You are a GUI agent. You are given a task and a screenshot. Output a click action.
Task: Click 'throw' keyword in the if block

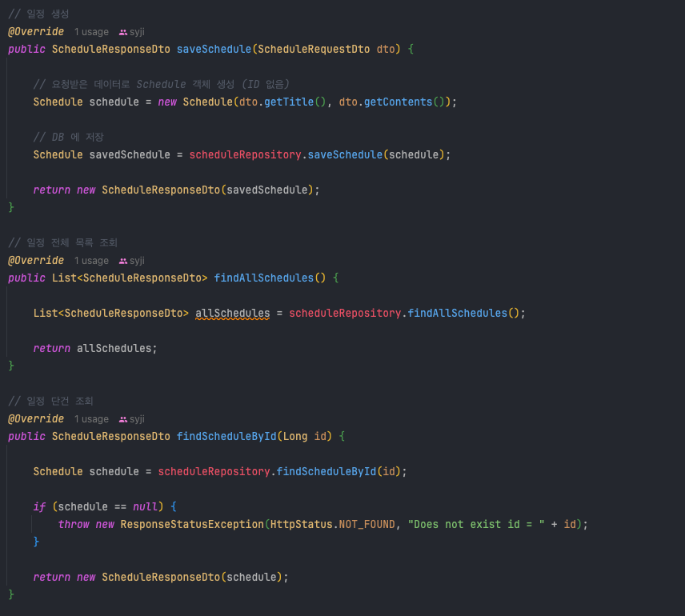tap(74, 524)
